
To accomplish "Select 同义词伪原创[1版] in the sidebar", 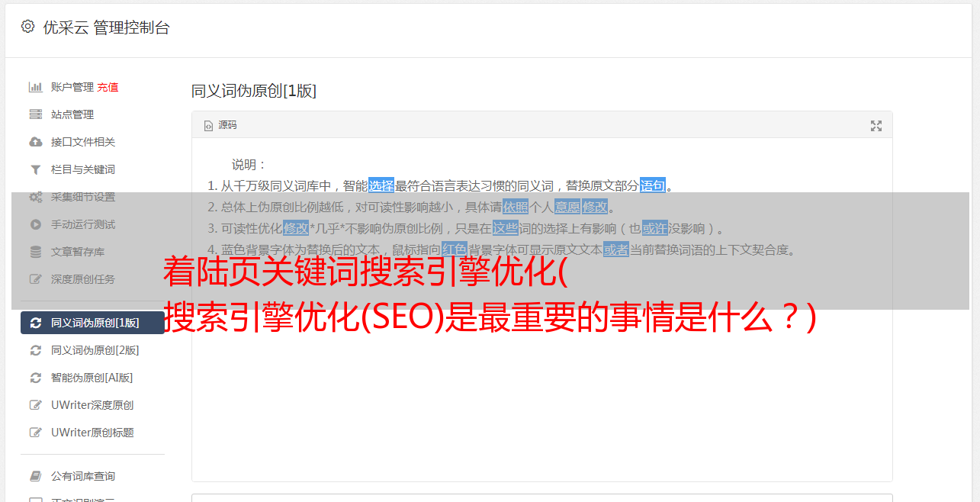I will coord(92,323).
